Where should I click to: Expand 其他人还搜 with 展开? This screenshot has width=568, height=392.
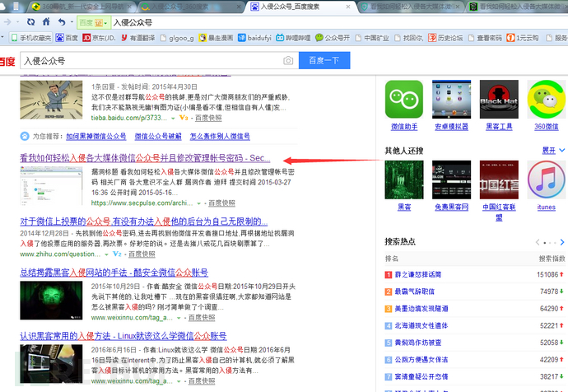tap(553, 151)
